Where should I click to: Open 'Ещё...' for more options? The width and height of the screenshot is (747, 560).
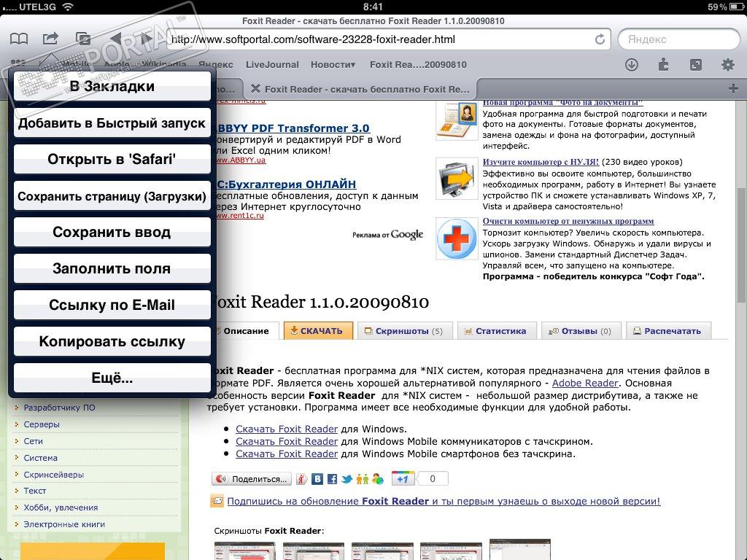[x=112, y=378]
